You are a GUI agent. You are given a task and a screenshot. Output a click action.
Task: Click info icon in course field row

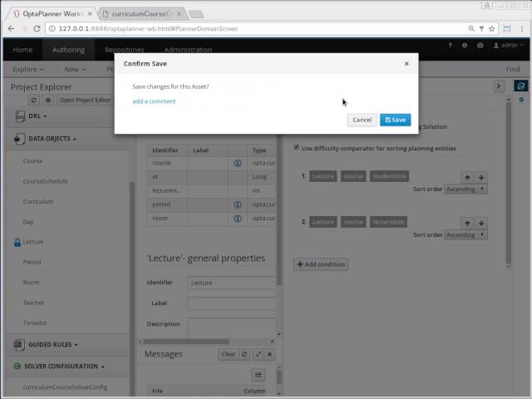point(238,163)
